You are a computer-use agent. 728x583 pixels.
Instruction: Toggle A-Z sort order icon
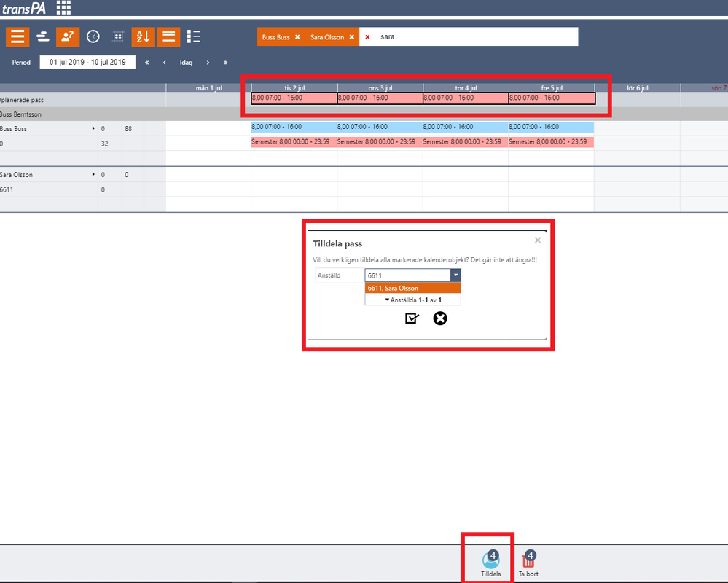pyautogui.click(x=143, y=36)
